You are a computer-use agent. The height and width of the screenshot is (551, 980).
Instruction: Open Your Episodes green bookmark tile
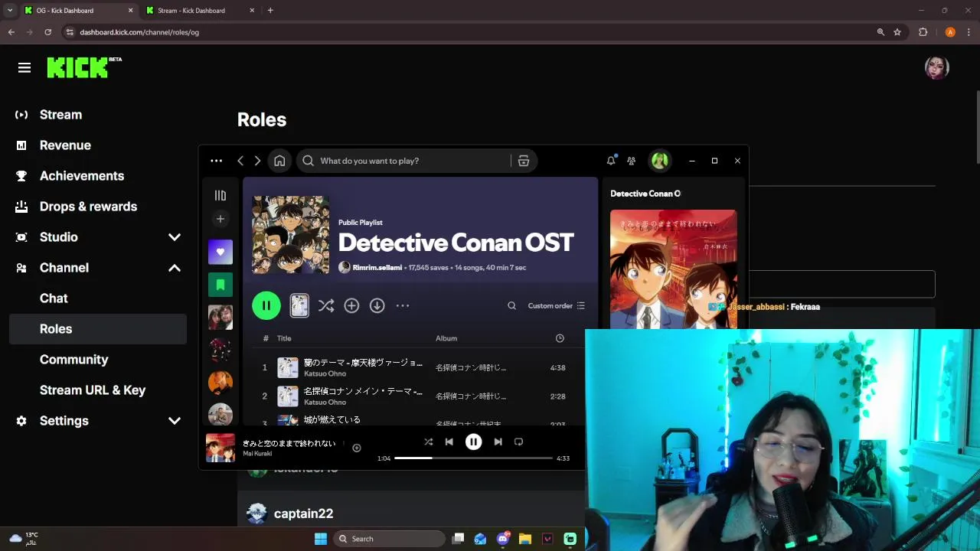pyautogui.click(x=220, y=285)
